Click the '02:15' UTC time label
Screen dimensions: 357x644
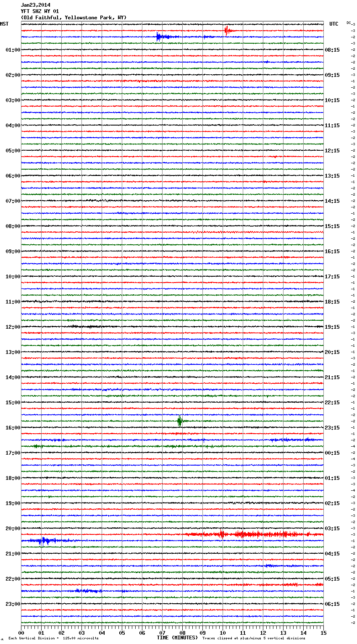332,503
